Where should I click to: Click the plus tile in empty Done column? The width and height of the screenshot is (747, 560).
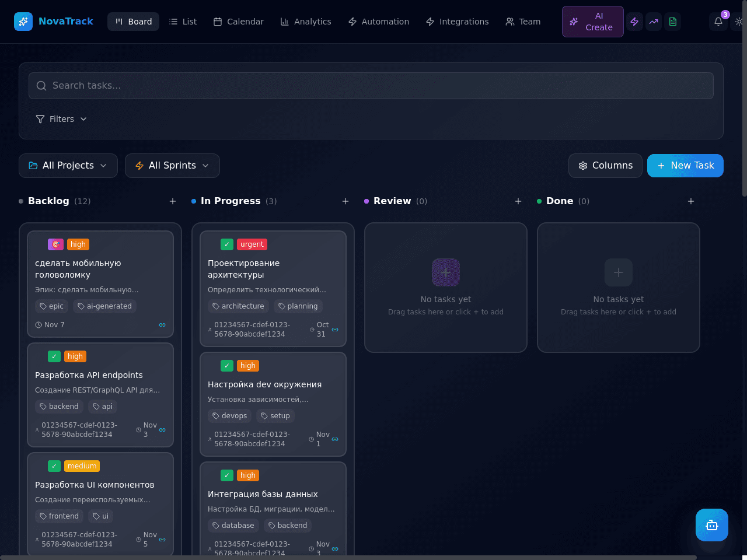coord(619,272)
